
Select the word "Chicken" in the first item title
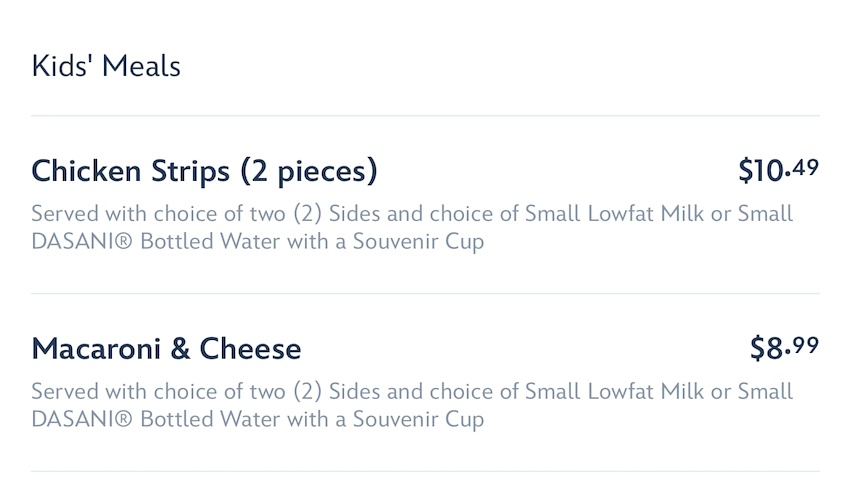click(x=86, y=172)
